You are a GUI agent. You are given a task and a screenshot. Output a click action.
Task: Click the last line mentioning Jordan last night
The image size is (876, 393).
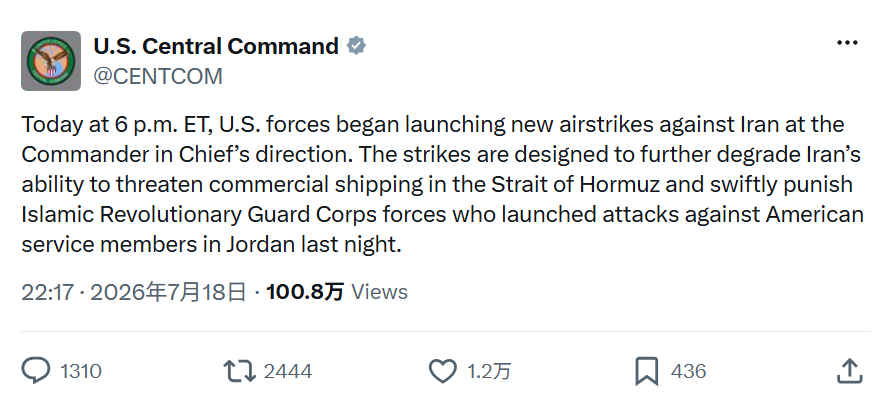click(212, 244)
